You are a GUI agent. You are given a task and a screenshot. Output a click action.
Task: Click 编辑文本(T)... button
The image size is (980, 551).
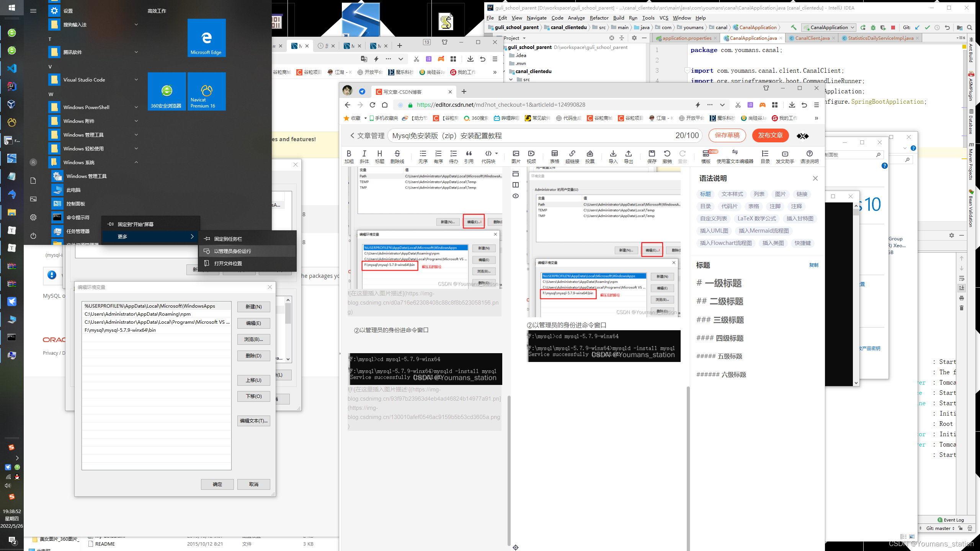pos(253,421)
